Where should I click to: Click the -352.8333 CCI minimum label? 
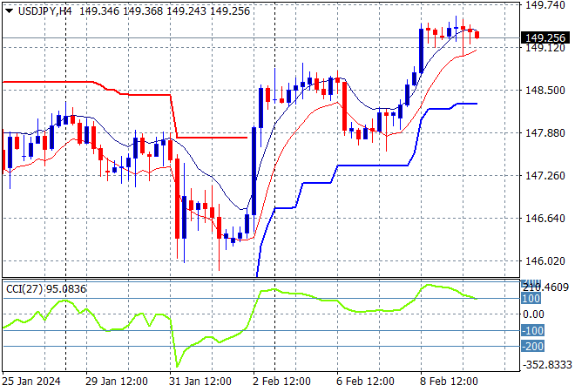coord(547,365)
